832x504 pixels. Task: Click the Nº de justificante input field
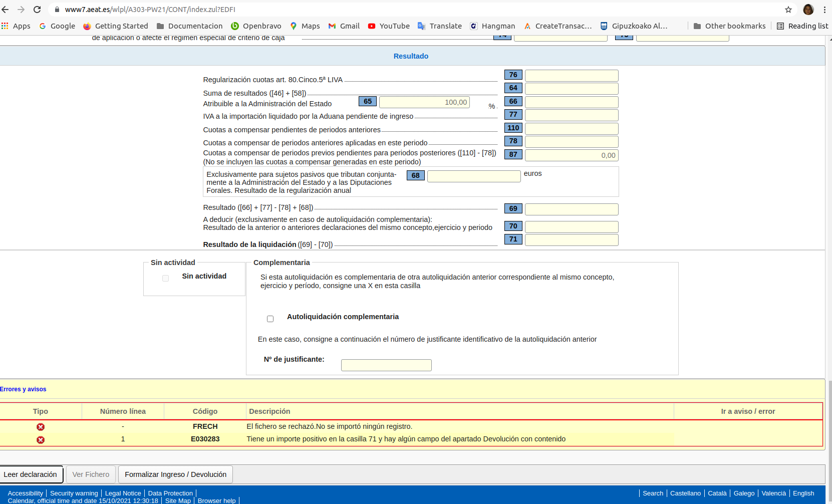[x=386, y=365]
